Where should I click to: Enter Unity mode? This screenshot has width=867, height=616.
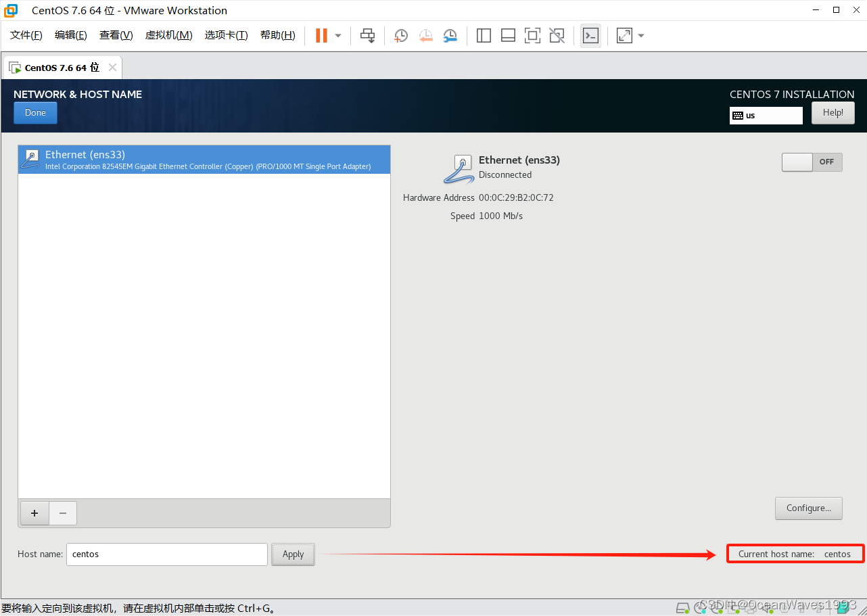[557, 36]
